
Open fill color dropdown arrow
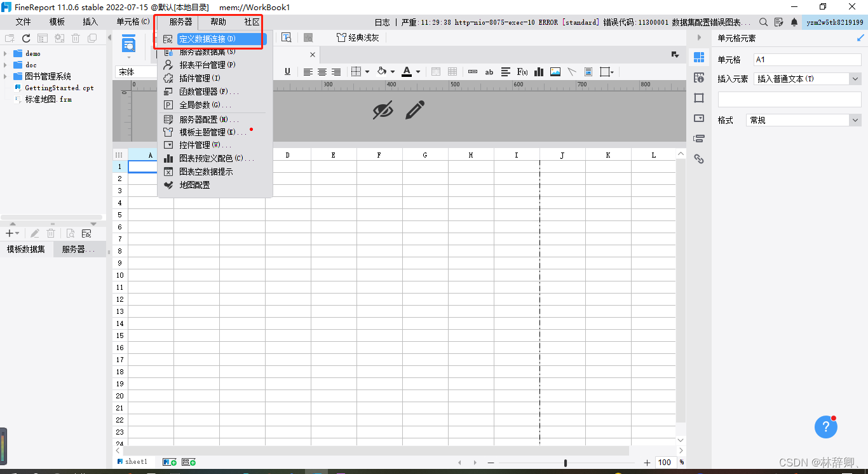point(393,72)
